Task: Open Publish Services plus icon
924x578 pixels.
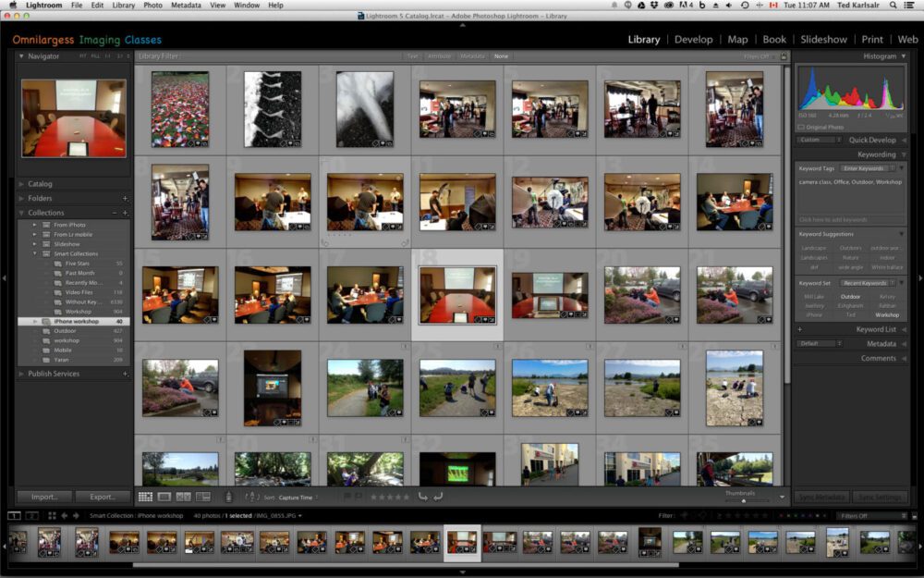Action: tap(125, 374)
